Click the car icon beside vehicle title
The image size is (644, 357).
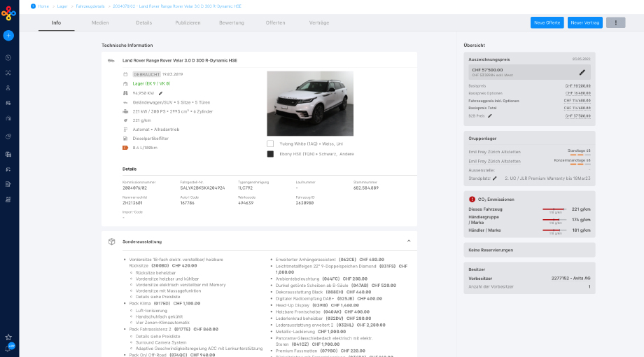coord(111,60)
